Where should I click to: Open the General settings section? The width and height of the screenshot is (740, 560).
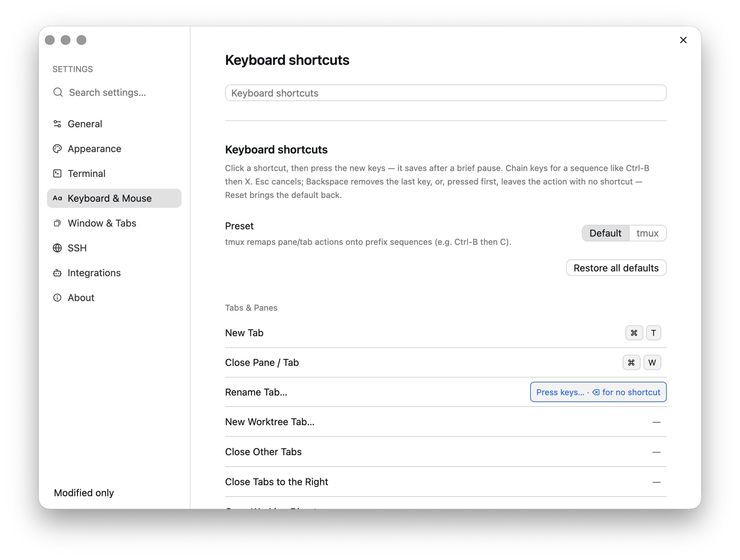(x=114, y=124)
